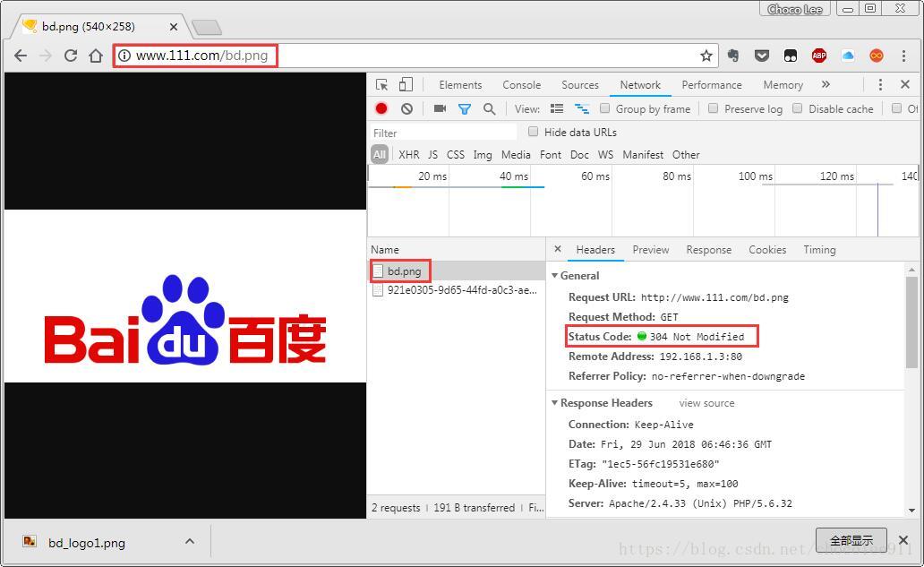This screenshot has height=567, width=924.
Task: Clear the network log
Action: pyautogui.click(x=406, y=108)
